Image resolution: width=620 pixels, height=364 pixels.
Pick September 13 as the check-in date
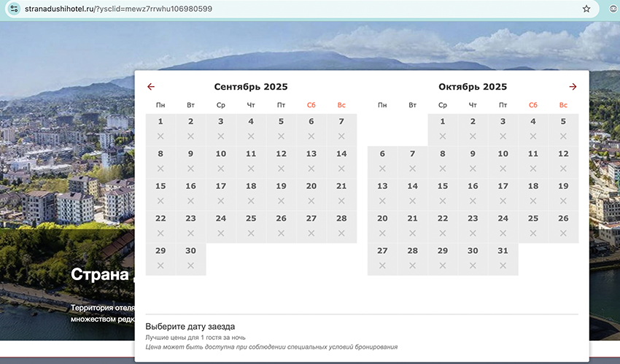(x=311, y=160)
